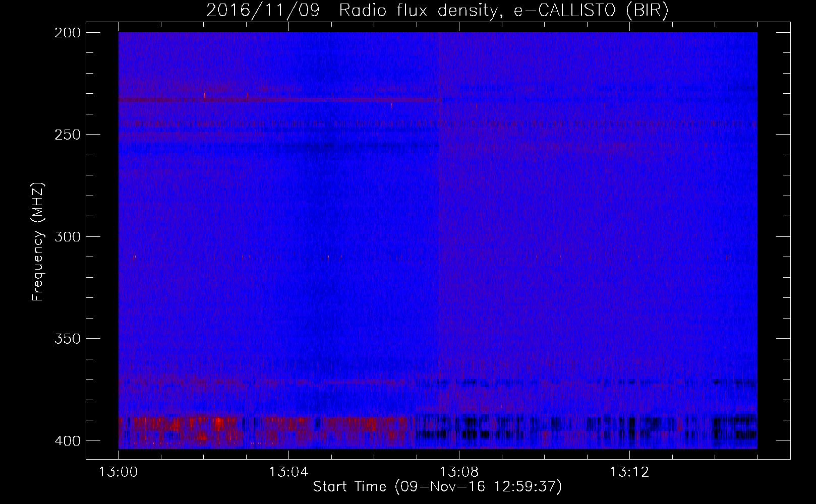Click the 200 frequency tick label

(67, 33)
